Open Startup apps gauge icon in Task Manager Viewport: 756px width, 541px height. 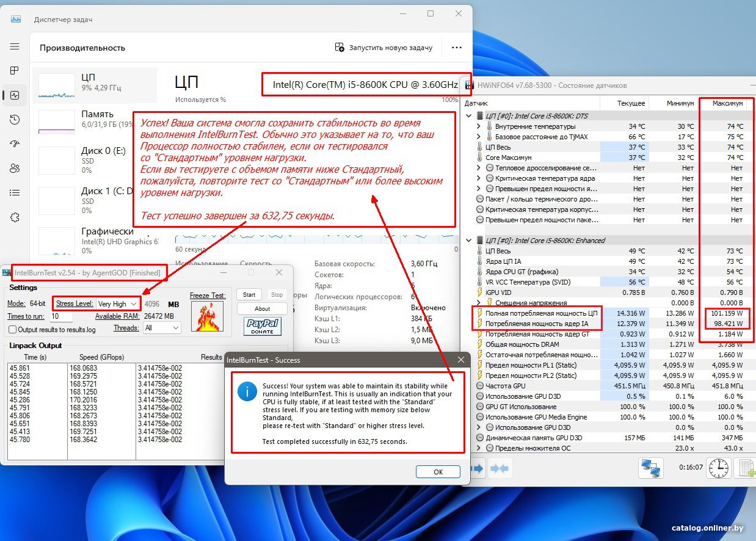point(15,144)
